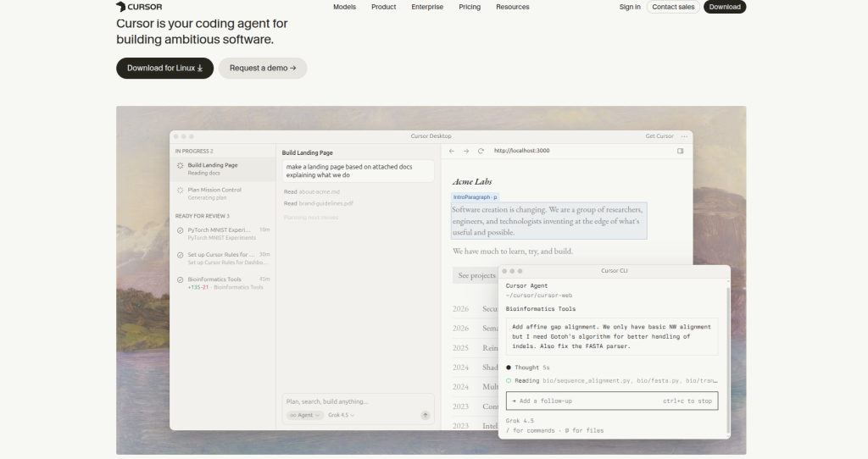
Task: Open the Agent mode dropdown
Action: [304, 415]
